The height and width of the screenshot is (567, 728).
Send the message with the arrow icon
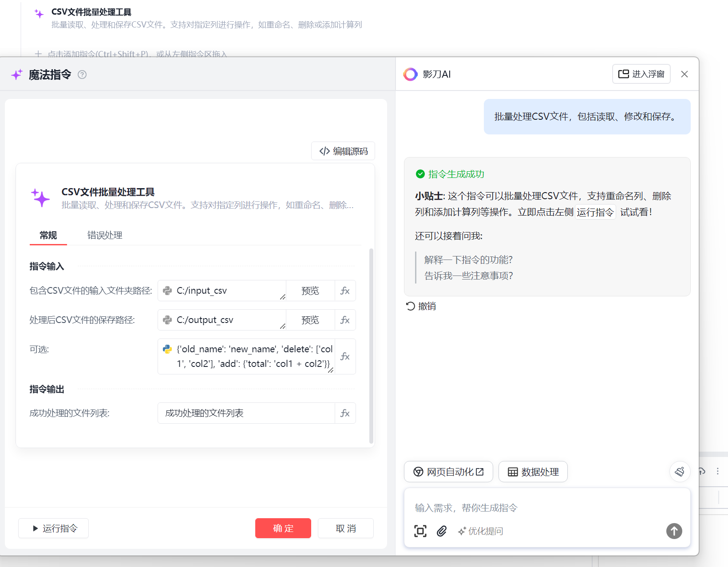coord(674,531)
